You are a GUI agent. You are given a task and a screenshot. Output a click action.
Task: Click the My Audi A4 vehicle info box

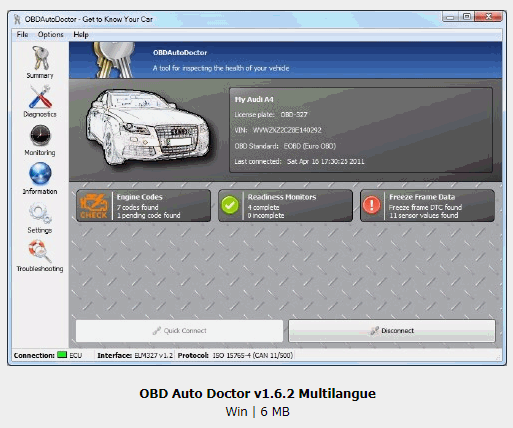pyautogui.click(x=361, y=130)
